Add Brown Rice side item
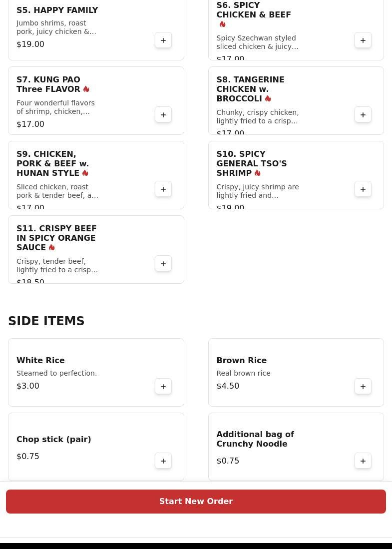 pos(363,386)
